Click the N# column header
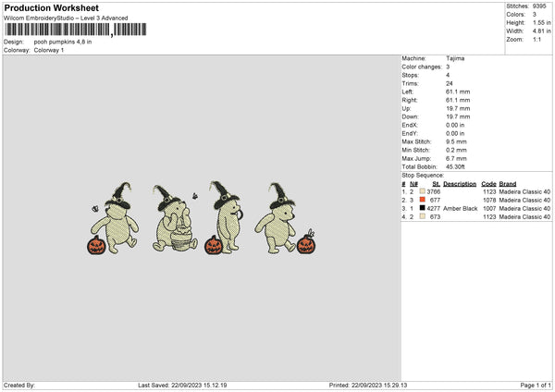Screen dimensions: 555x392 413,184
